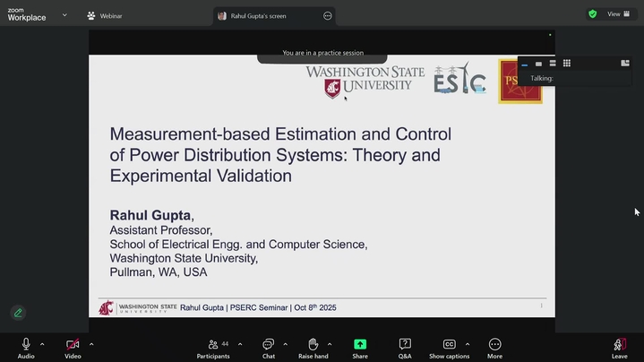Switch thumbnail panel to grid view
The height and width of the screenshot is (362, 644).
(567, 64)
